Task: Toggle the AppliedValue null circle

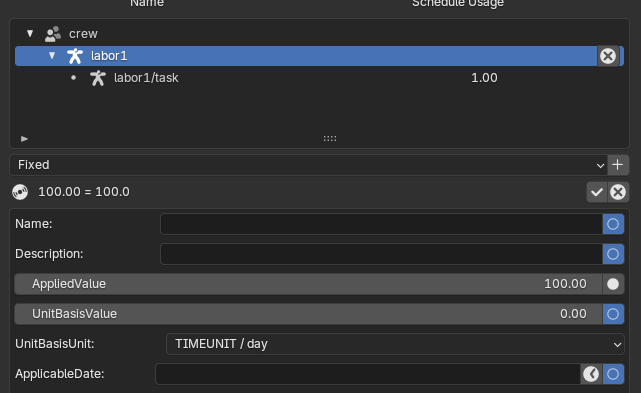Action: point(613,284)
